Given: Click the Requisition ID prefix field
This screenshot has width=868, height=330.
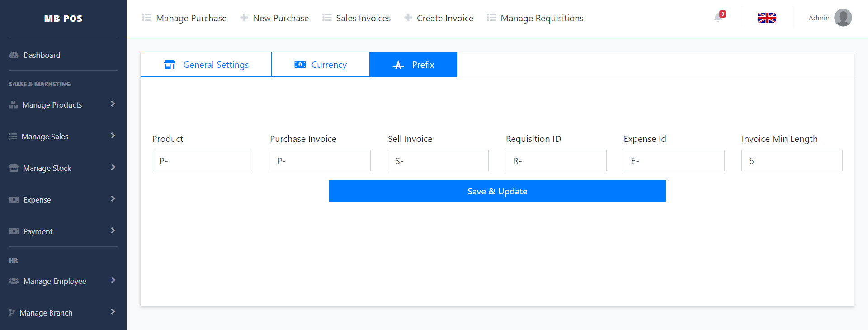Looking at the screenshot, I should tap(556, 160).
